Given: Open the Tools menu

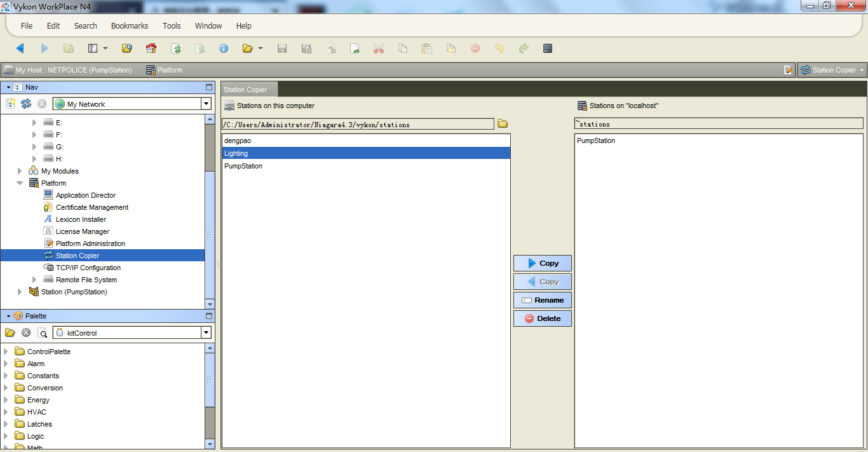Looking at the screenshot, I should coord(171,26).
